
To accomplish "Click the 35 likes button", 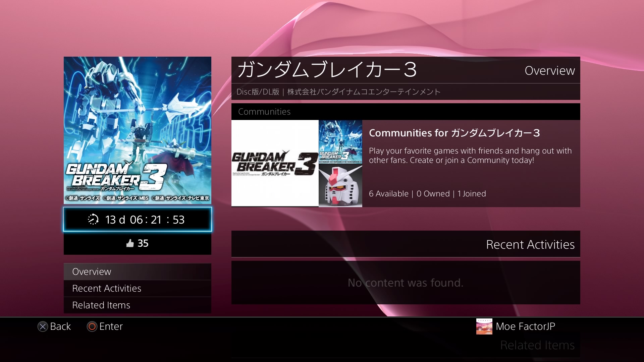I will [138, 243].
